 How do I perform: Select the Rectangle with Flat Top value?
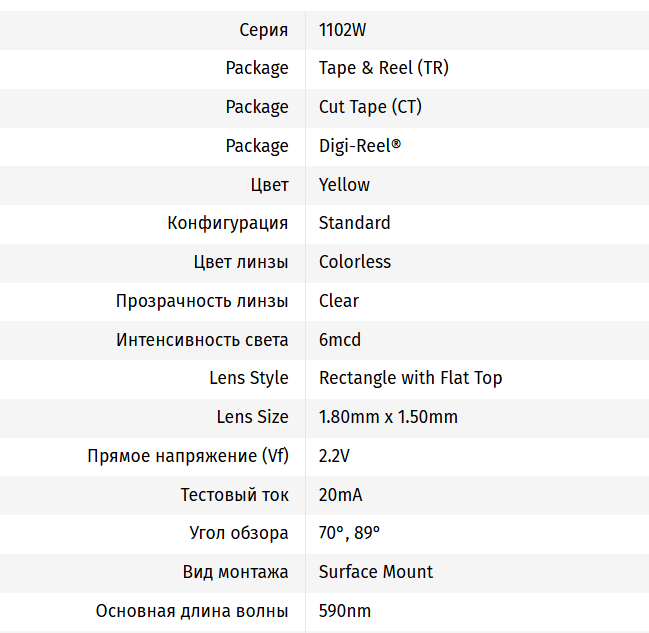[410, 378]
